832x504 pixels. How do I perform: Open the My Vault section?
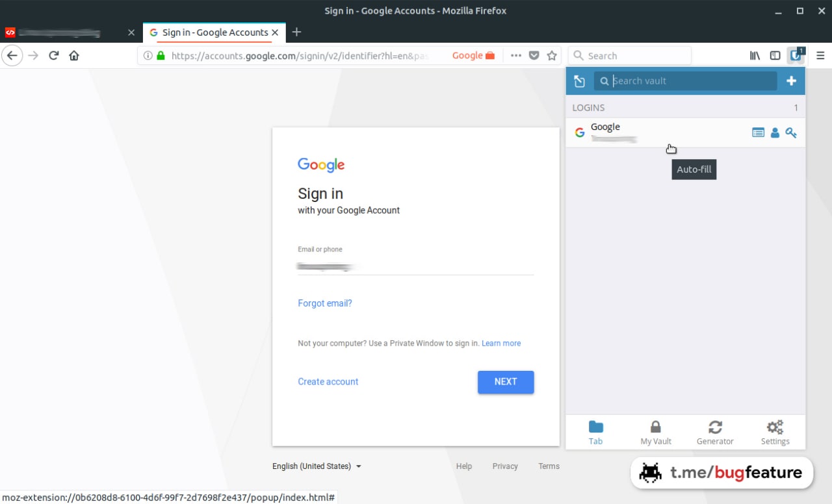(x=656, y=433)
